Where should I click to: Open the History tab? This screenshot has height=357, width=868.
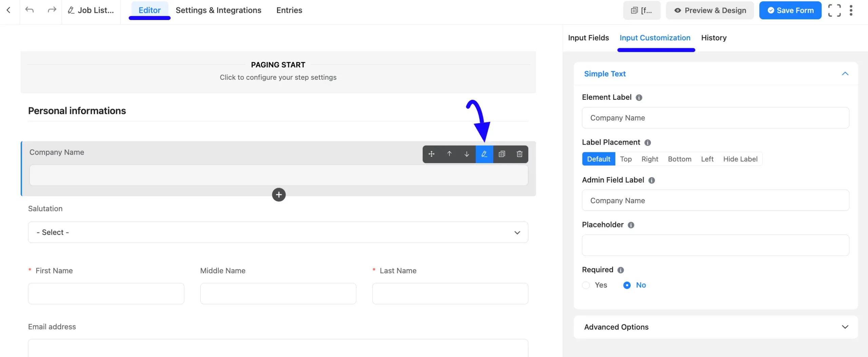[x=714, y=38]
